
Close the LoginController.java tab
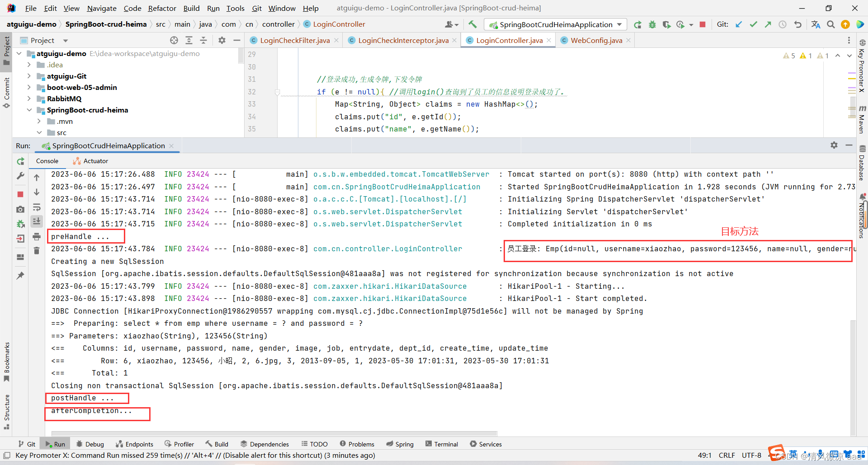point(549,40)
